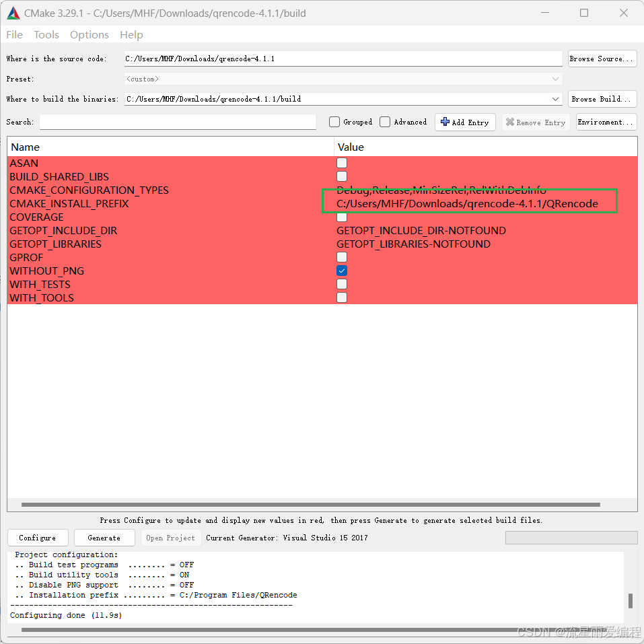Click the grey X icon on Remove Entry
This screenshot has width=644, height=644.
point(510,122)
